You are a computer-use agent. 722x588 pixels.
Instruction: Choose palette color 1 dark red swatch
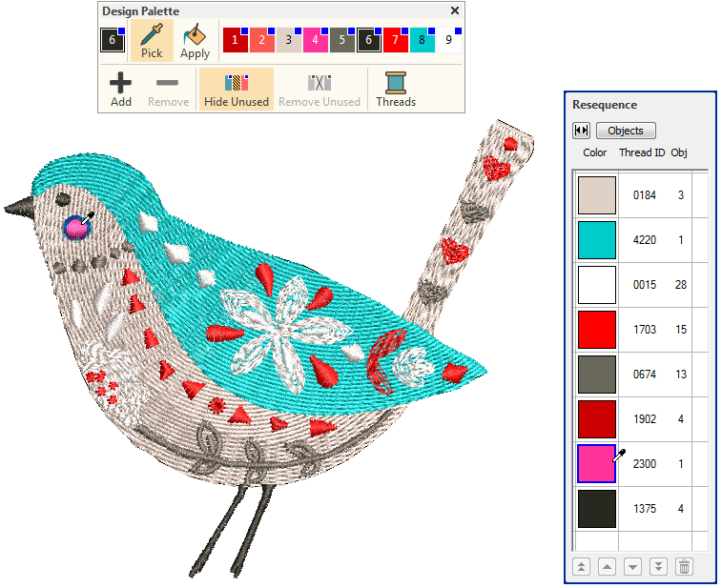click(x=235, y=41)
